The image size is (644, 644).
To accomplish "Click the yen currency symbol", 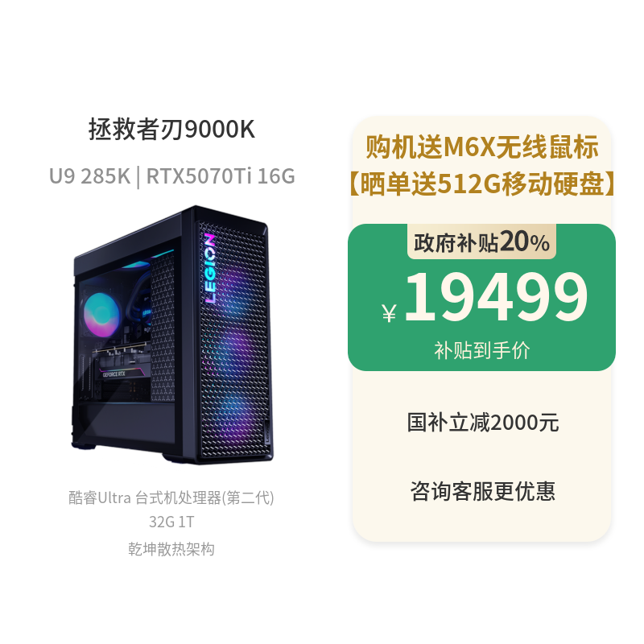I will coord(390,312).
